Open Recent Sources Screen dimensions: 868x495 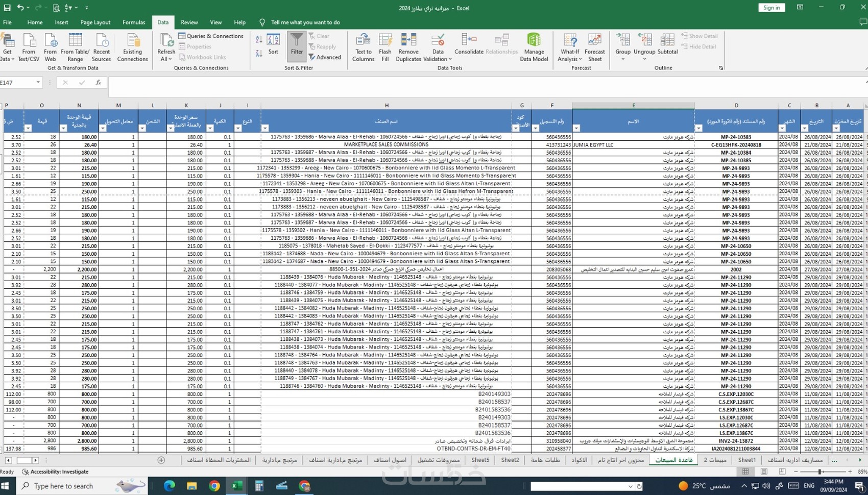tap(102, 47)
